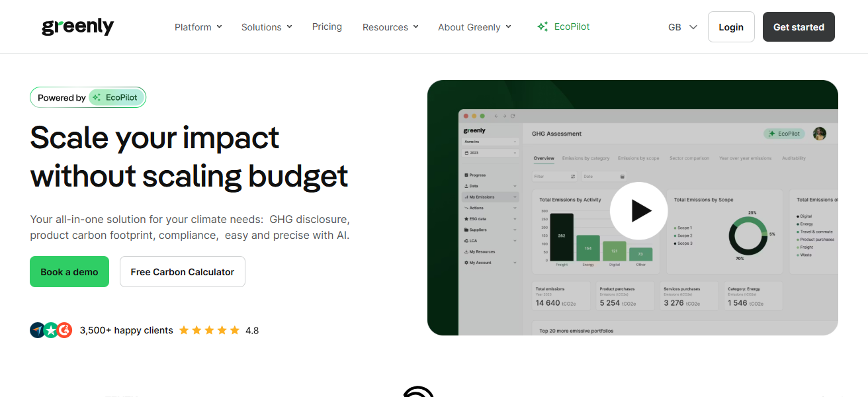Screen dimensions: 868x397
Task: Click the green Trustpilot star icon
Action: [x=51, y=330]
